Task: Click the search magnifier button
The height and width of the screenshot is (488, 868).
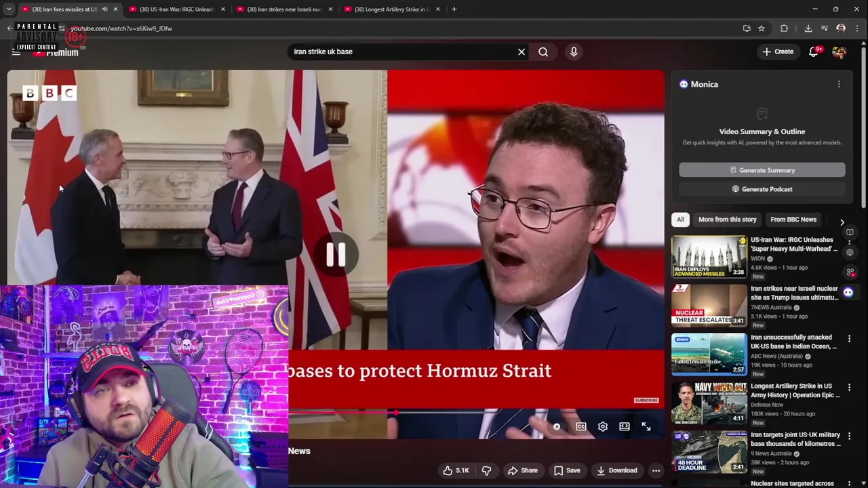Action: (543, 52)
